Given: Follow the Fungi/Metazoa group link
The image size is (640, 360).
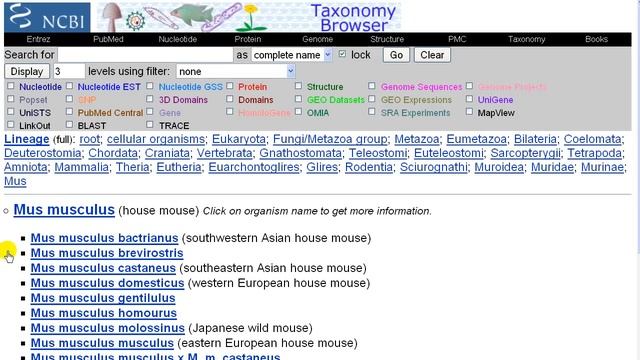Looking at the screenshot, I should tap(330, 139).
